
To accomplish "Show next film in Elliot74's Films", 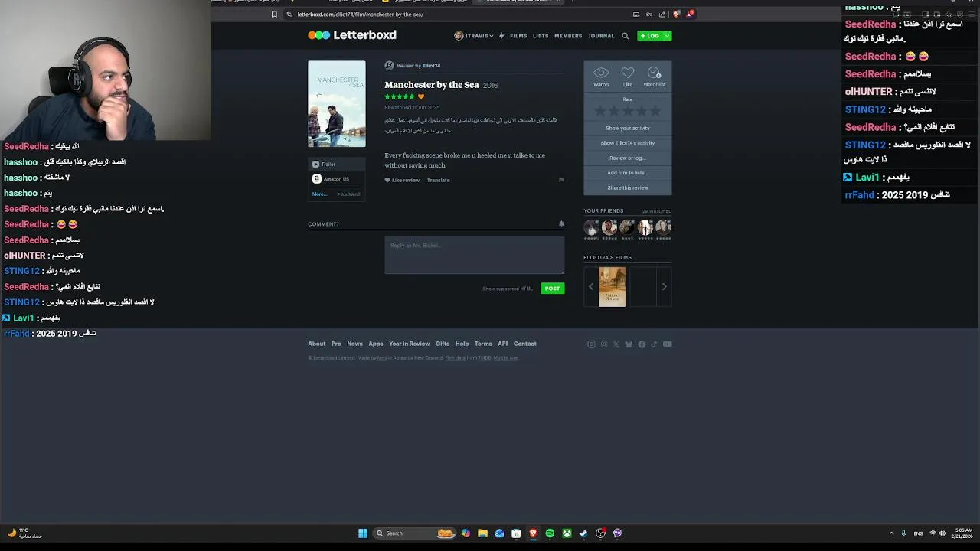I will [664, 287].
